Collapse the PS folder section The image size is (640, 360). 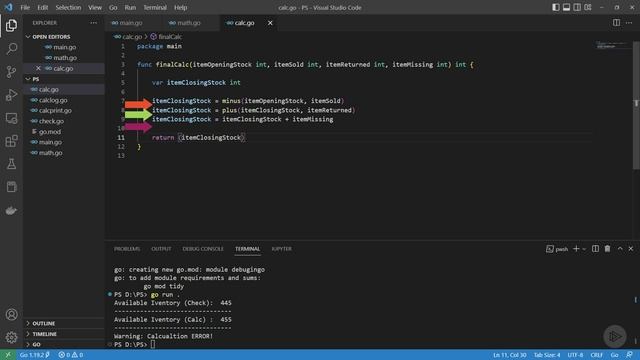coord(64,79)
